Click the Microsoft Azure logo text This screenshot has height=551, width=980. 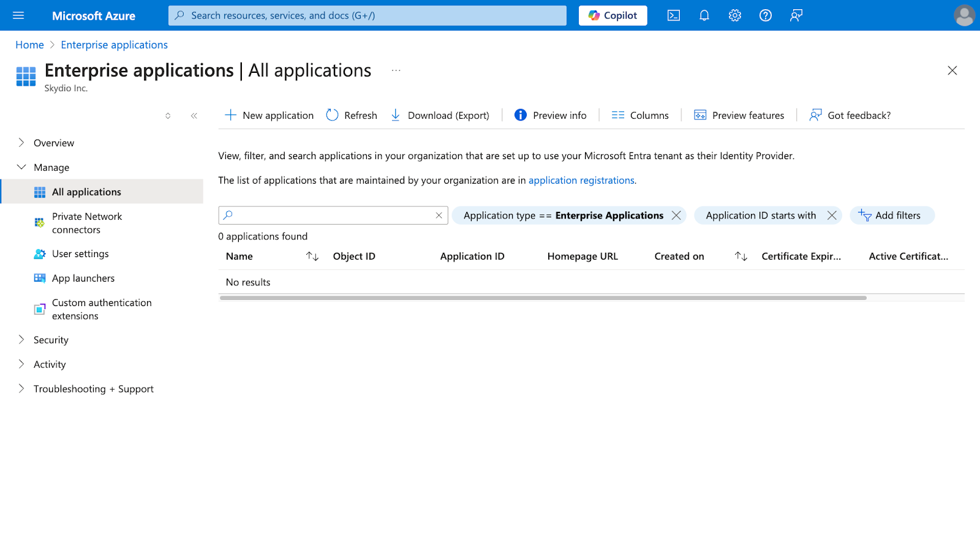tap(94, 16)
